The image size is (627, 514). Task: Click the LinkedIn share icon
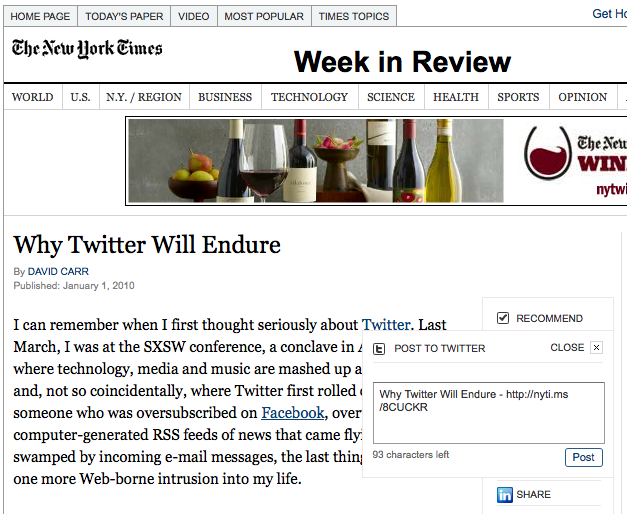505,494
